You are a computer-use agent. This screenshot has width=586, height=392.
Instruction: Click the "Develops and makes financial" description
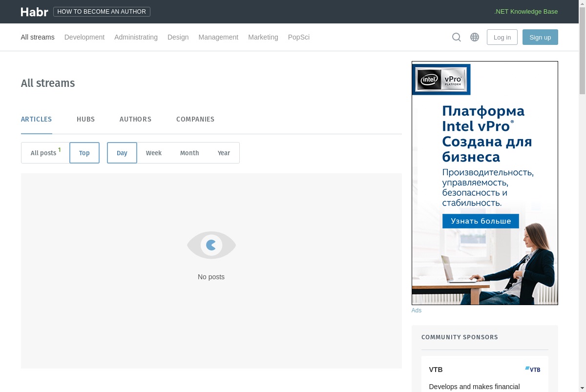474,387
